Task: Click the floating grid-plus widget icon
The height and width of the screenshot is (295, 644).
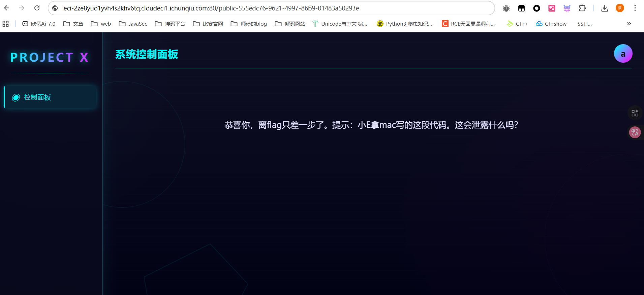Action: click(635, 113)
